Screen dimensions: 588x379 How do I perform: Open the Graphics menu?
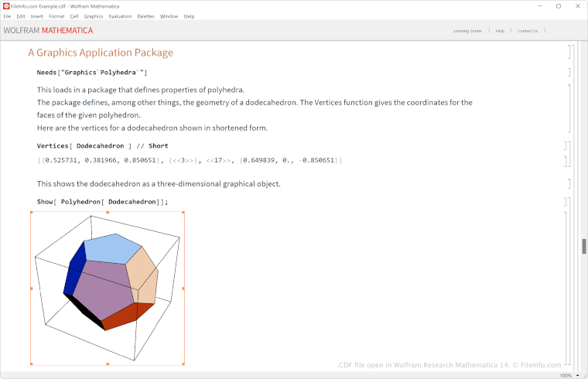pos(94,16)
